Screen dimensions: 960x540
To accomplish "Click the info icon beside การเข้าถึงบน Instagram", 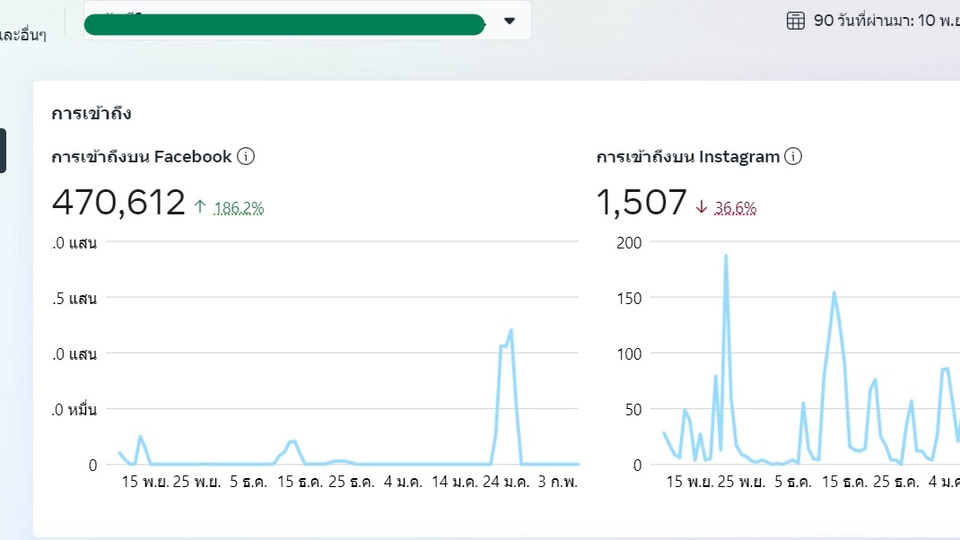I will tap(793, 157).
